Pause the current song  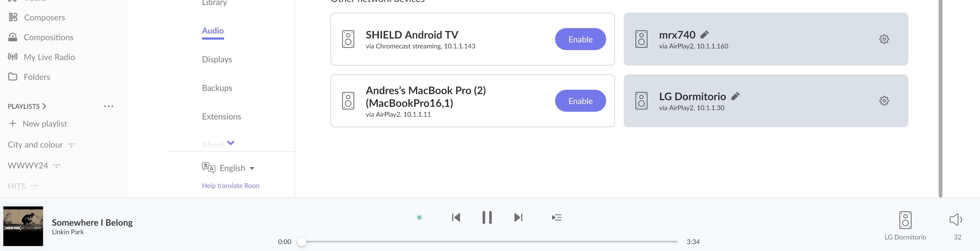487,218
